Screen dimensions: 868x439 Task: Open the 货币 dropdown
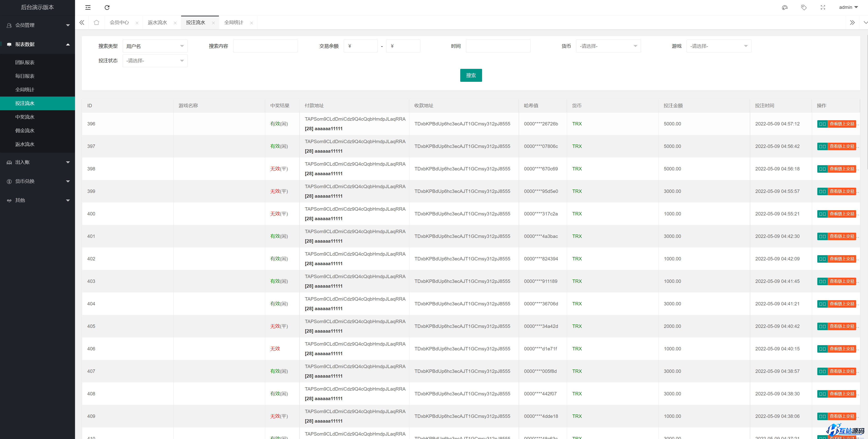[x=608, y=46]
